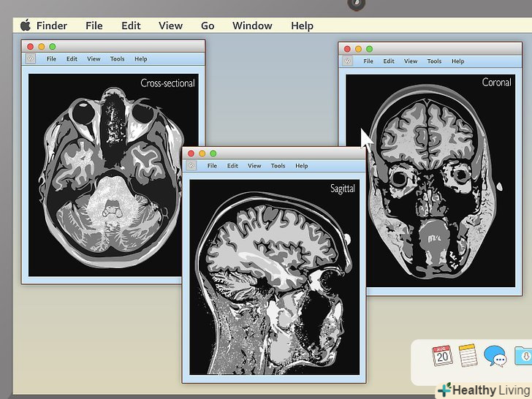532x399 pixels.
Task: Open the Finder menu
Action: tap(52, 26)
